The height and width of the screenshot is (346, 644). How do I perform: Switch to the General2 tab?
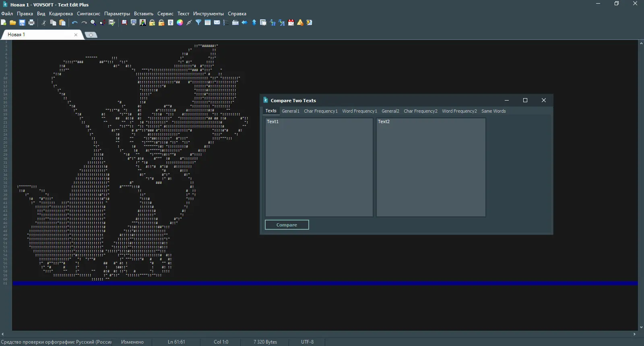pyautogui.click(x=390, y=111)
